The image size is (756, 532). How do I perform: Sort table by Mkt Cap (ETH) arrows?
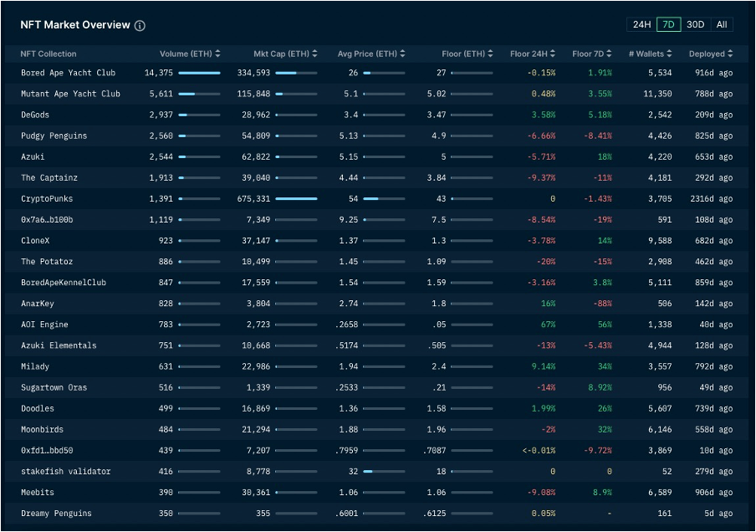click(x=314, y=54)
